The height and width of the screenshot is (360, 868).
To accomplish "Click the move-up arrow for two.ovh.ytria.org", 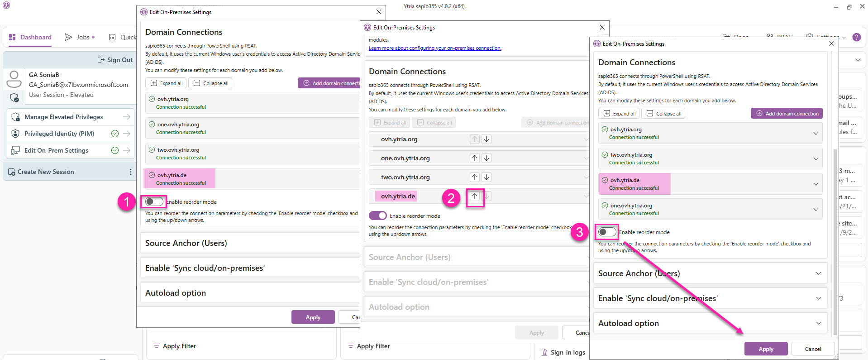I will 474,177.
